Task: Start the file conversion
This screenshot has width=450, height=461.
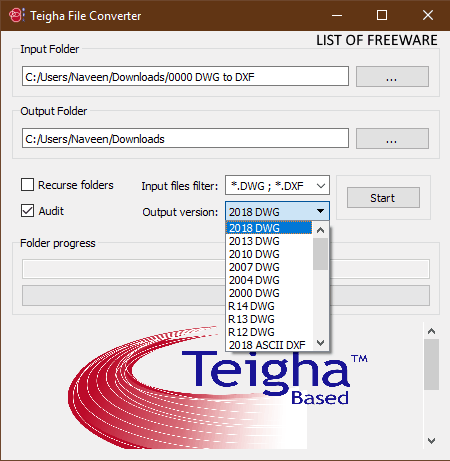Action: point(383,198)
